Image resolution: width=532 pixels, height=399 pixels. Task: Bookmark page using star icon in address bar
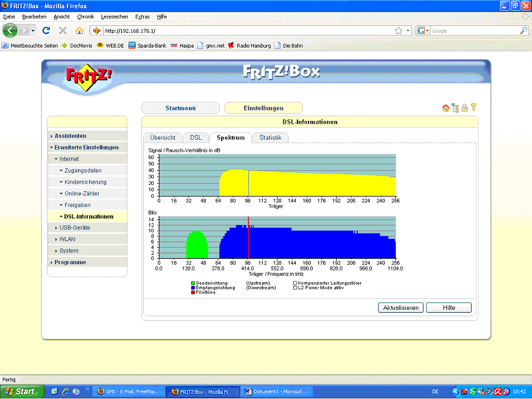(399, 31)
